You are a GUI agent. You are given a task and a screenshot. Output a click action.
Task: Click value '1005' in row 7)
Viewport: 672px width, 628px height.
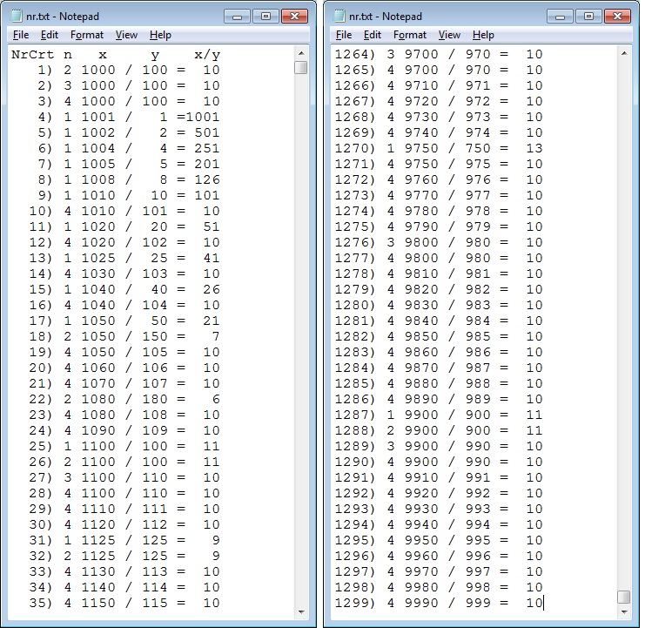(x=98, y=164)
